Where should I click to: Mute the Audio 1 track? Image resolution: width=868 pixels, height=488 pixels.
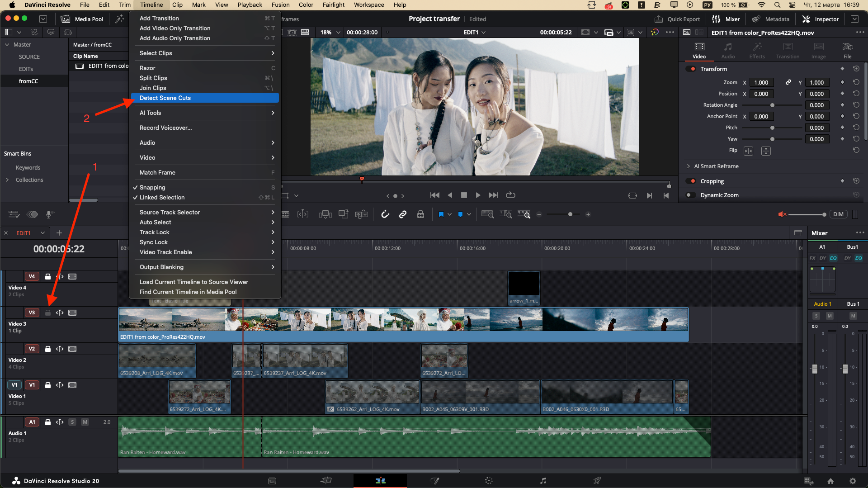click(85, 422)
